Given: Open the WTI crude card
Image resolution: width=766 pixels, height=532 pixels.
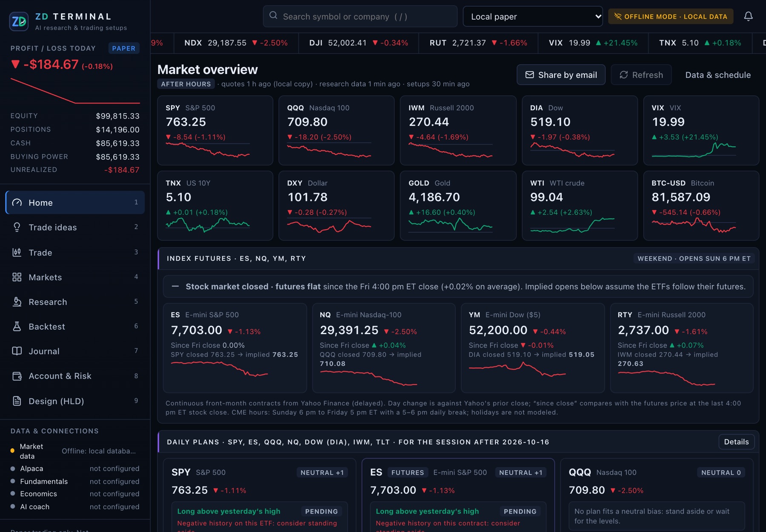Looking at the screenshot, I should coord(580,206).
